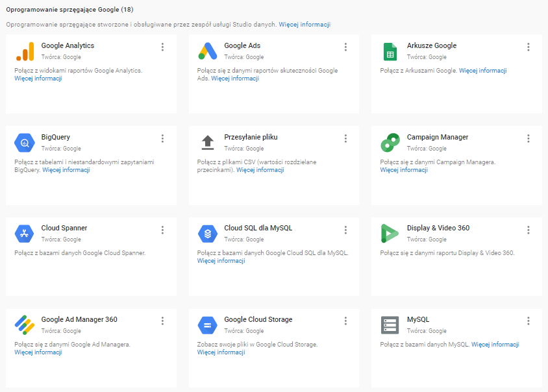This screenshot has width=548, height=392.
Task: Click the Google Ads card title
Action: click(242, 46)
